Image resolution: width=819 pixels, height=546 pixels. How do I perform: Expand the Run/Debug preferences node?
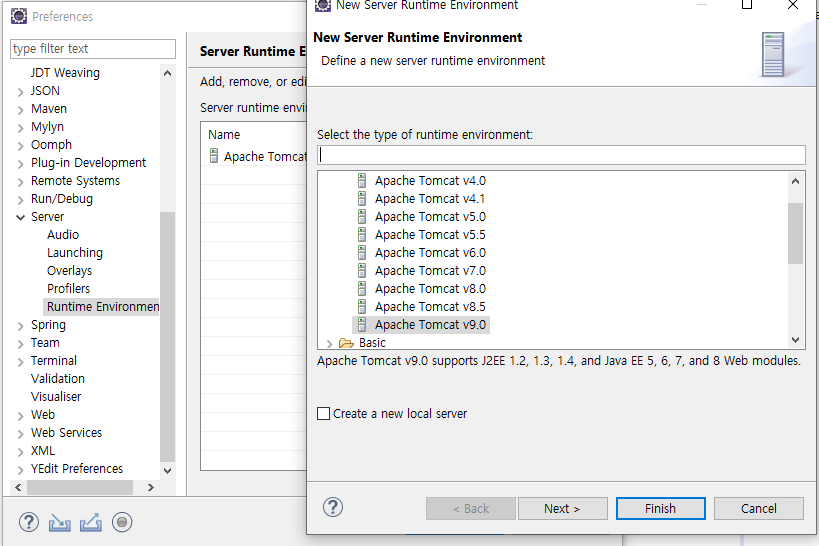[x=20, y=200]
